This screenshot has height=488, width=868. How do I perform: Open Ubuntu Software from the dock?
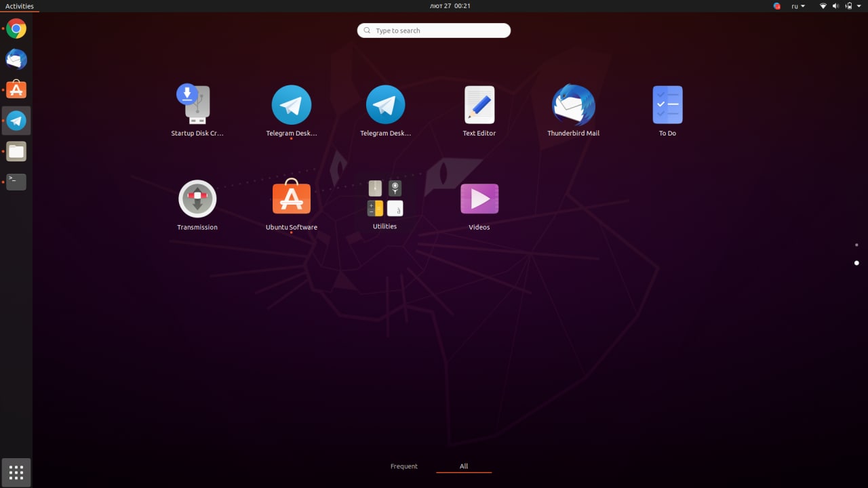tap(16, 90)
